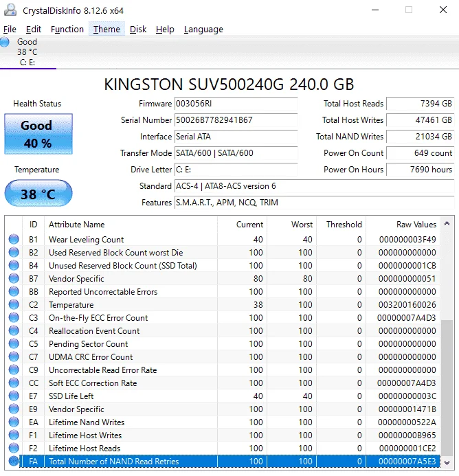Click status orb for SSD Life Left row

14,396
